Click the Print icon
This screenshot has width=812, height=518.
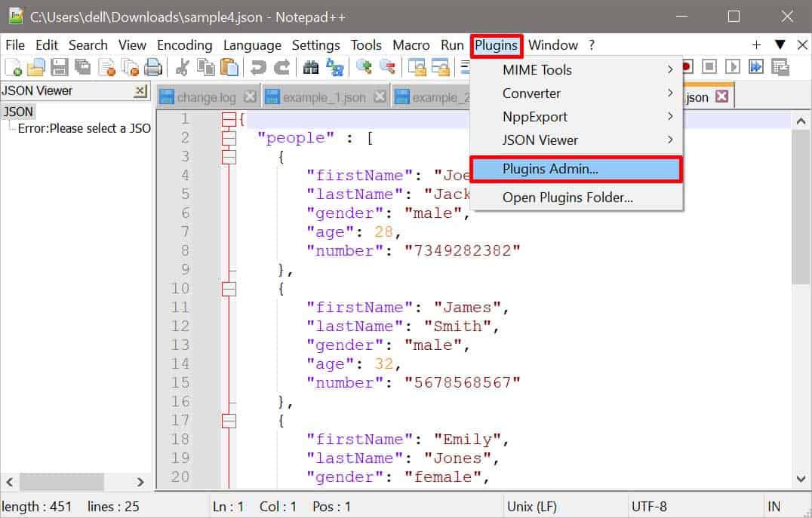pyautogui.click(x=153, y=68)
